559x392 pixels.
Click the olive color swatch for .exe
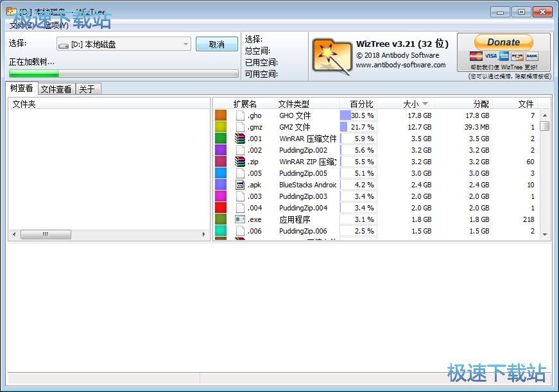(221, 219)
